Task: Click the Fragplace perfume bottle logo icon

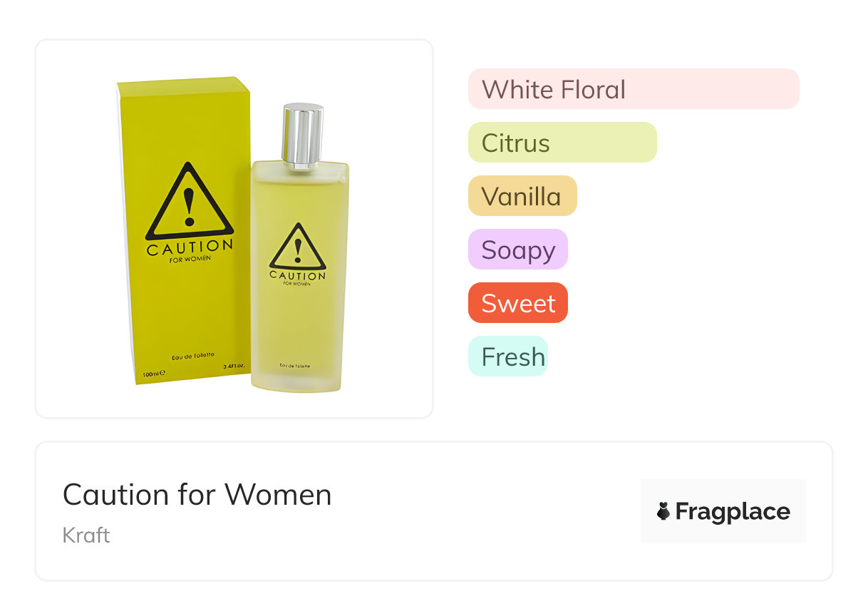Action: tap(663, 511)
